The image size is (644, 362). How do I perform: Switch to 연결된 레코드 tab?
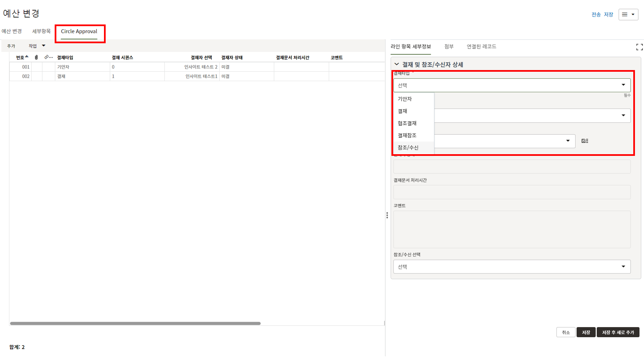(x=481, y=47)
